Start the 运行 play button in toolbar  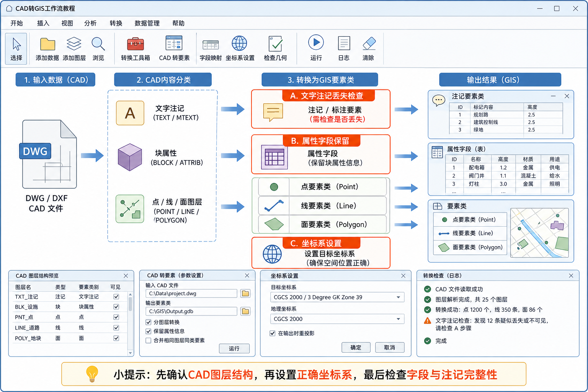coord(316,42)
